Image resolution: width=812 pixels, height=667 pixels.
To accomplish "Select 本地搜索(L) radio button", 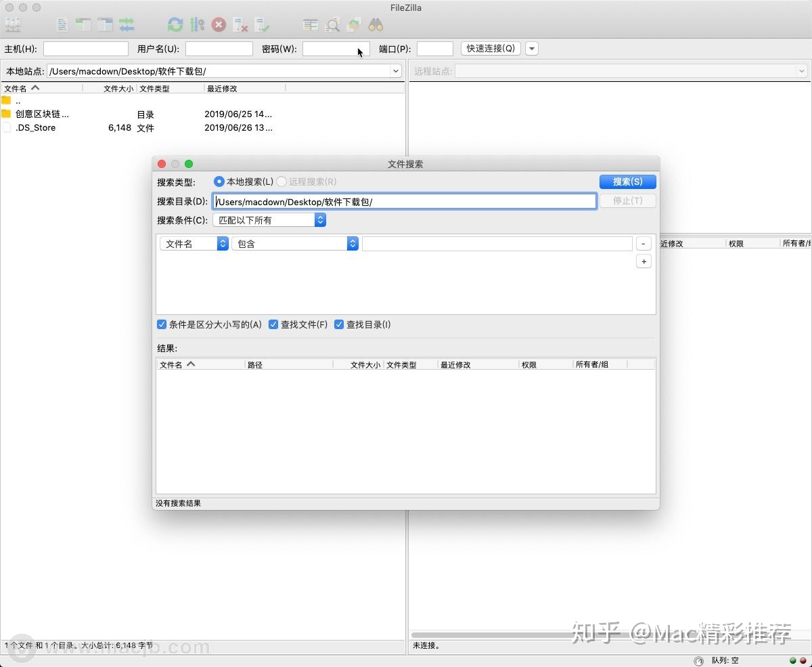I will [x=219, y=181].
